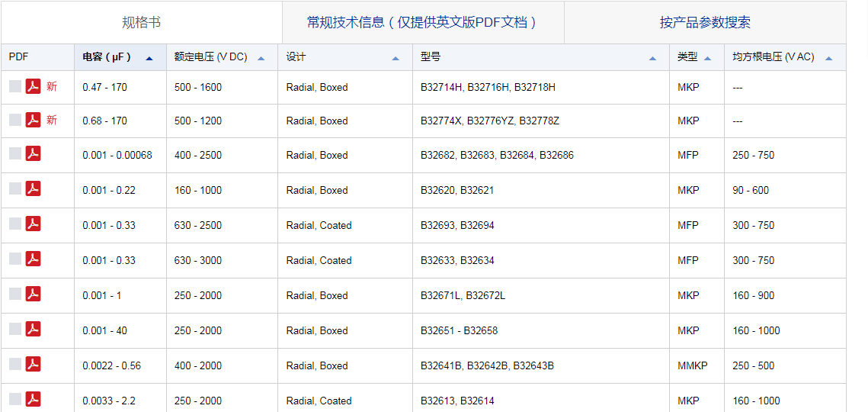Sort by 电容 (µF) column arrow
The height and width of the screenshot is (412, 868).
(149, 58)
